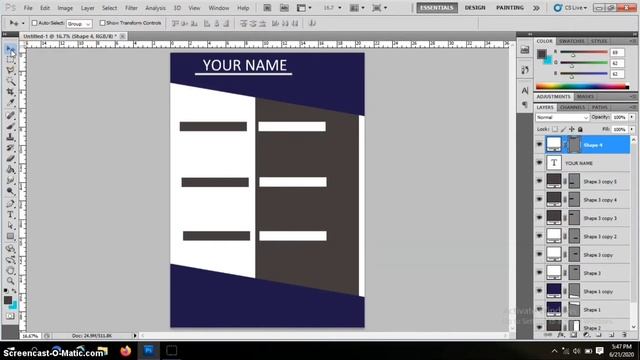
Task: Open Paragraph panel icon in dock
Action: [525, 105]
